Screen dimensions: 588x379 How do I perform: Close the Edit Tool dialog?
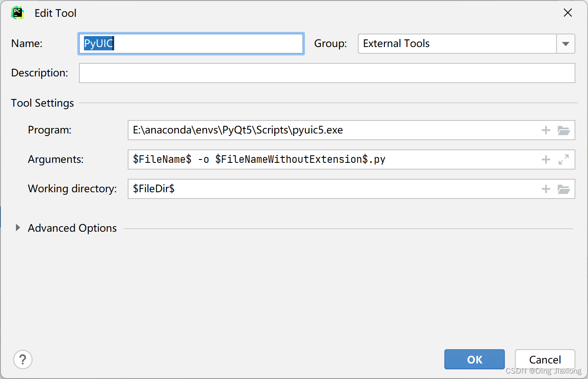point(568,13)
